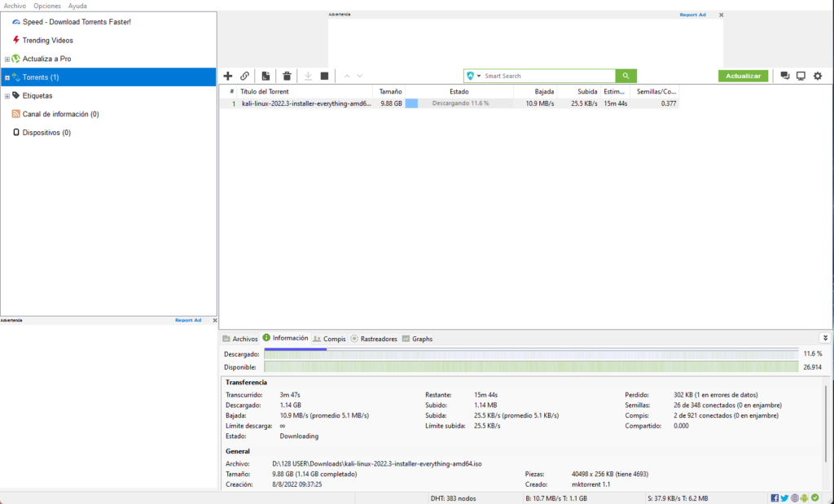Switch to the Archivos tab
This screenshot has height=504, width=834.
[240, 339]
